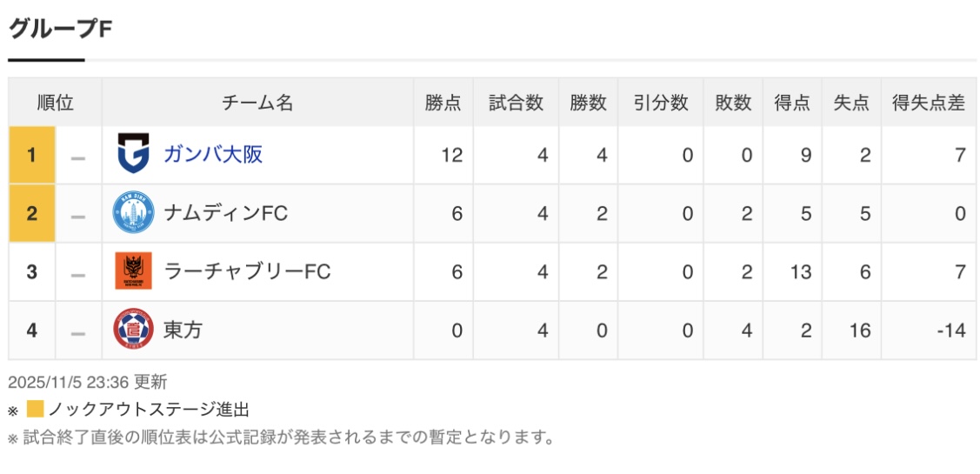Select the ナムディンFC team name

pos(225,213)
